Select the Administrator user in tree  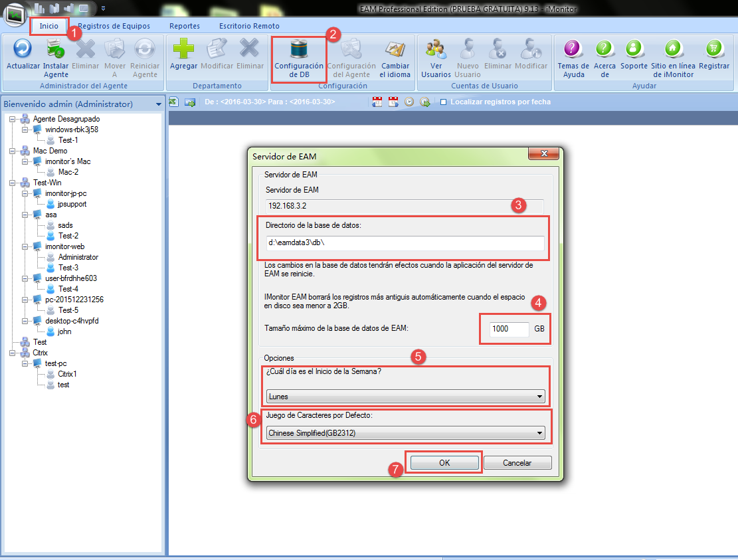[78, 257]
